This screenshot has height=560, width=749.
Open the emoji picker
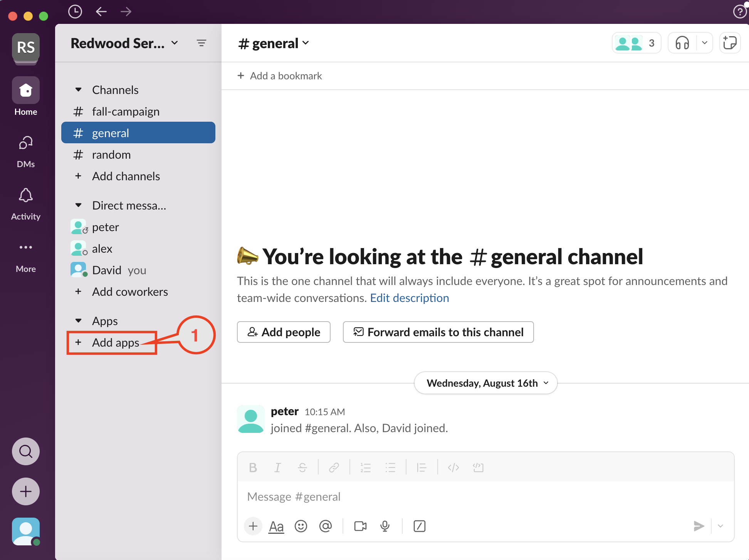[x=301, y=526]
